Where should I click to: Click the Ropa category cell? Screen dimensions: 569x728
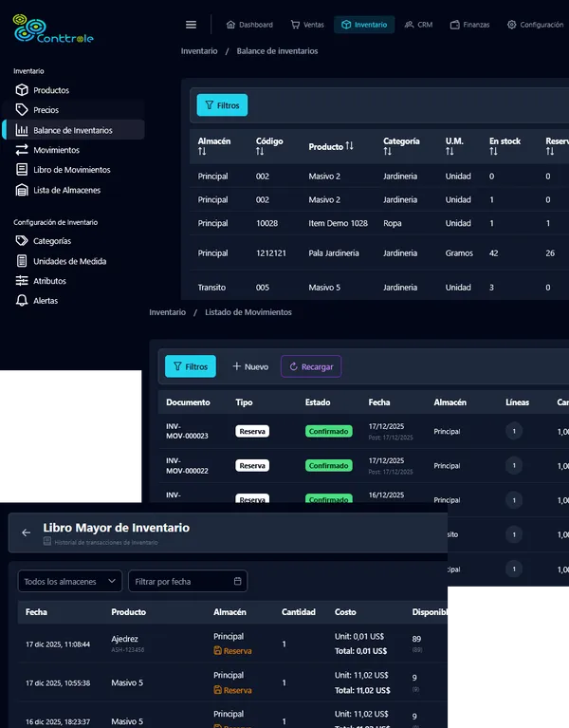point(393,223)
